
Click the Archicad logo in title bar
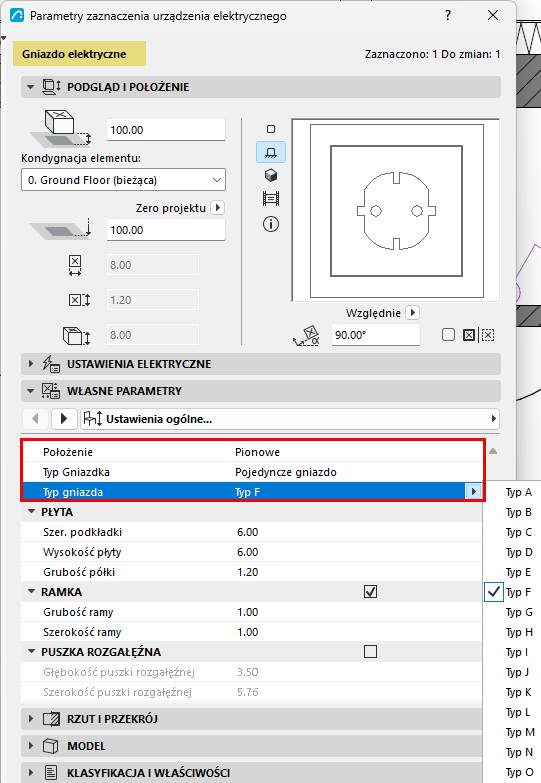pyautogui.click(x=17, y=15)
